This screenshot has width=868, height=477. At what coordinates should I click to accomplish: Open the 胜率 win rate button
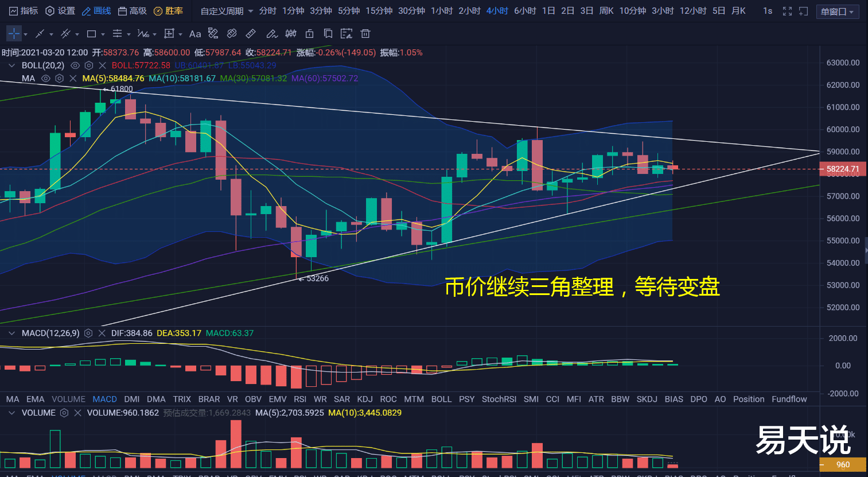tap(168, 11)
